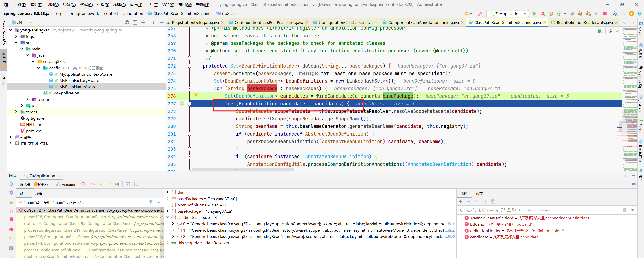Expand 外部库 external libraries node
The height and width of the screenshot is (258, 644).
[x=10, y=137]
